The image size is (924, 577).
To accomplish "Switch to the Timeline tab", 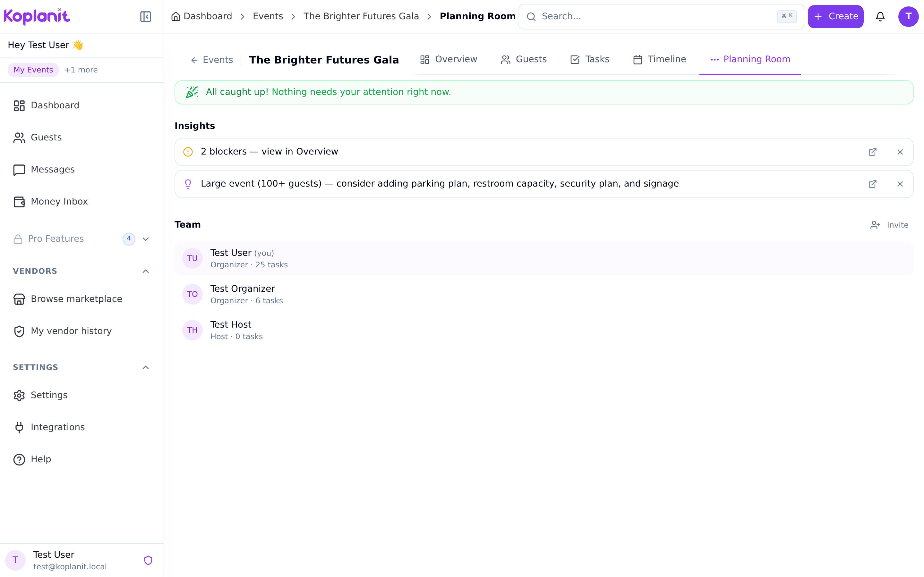I will point(659,60).
